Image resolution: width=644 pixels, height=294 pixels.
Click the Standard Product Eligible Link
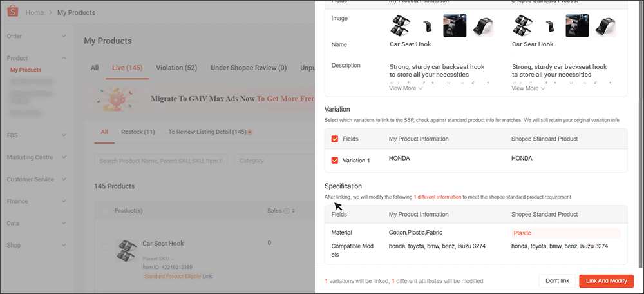pos(207,277)
